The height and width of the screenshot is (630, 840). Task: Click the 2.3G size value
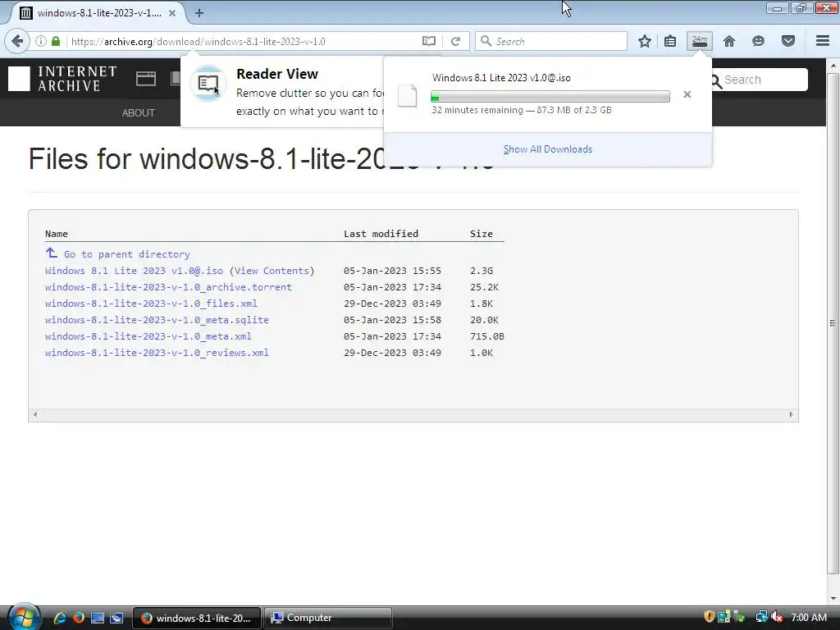tap(481, 271)
